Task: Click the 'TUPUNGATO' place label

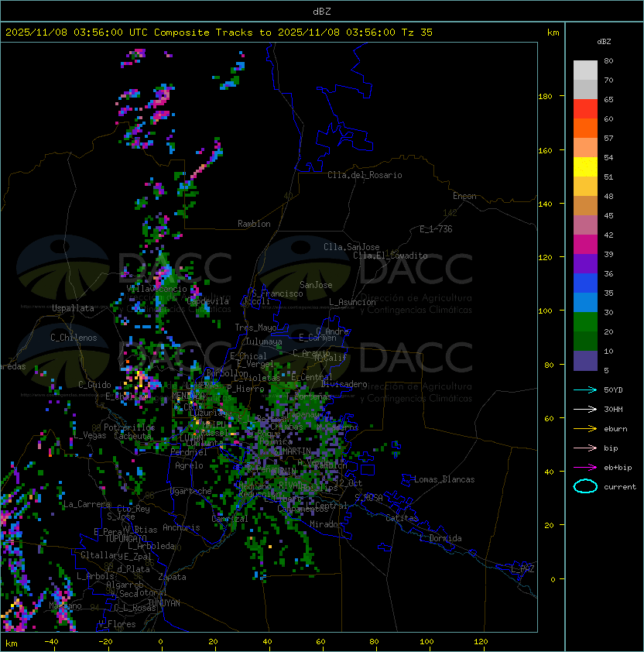Action: pyautogui.click(x=126, y=538)
